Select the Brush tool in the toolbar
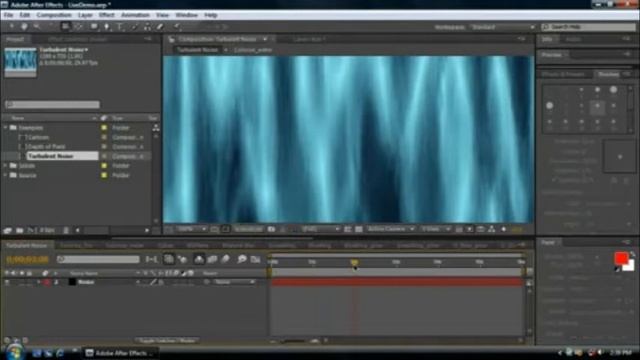 134,27
